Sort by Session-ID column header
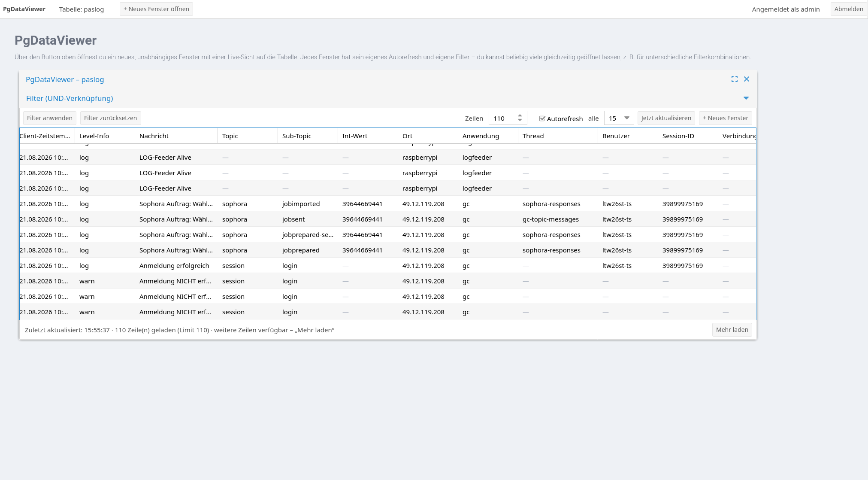Image resolution: width=868 pixels, height=480 pixels. pos(688,136)
